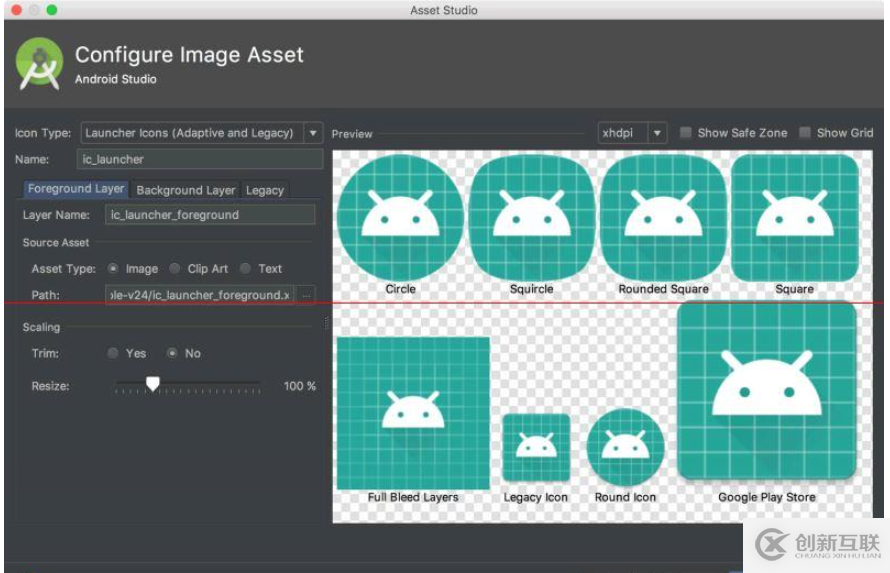Click the Name field ic_launcher
The image size is (890, 573).
point(200,159)
